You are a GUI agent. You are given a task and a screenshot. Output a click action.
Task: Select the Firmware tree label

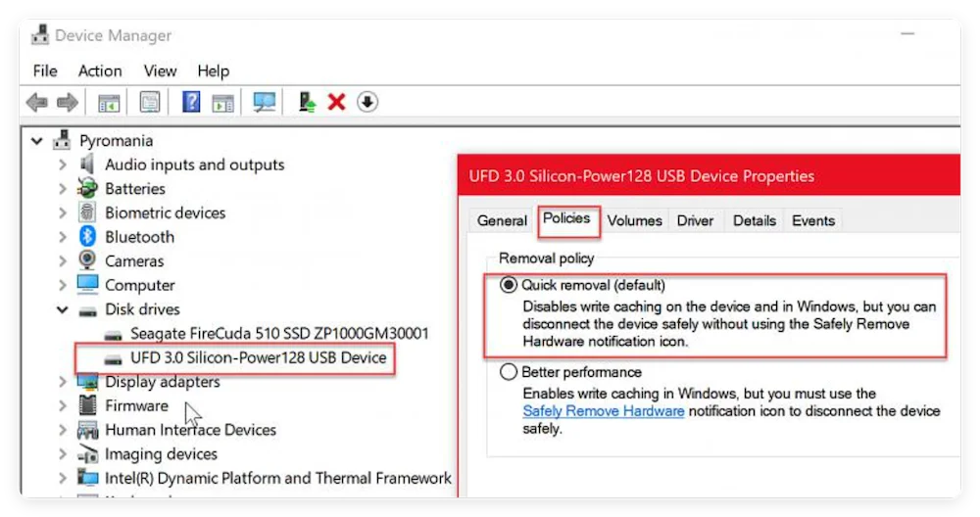coord(136,405)
